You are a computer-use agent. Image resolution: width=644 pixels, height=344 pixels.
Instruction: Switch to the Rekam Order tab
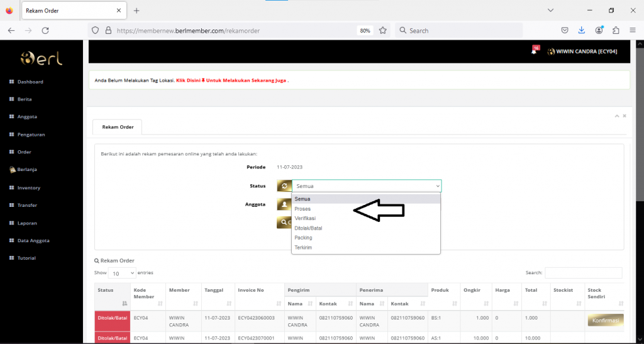[x=117, y=127]
